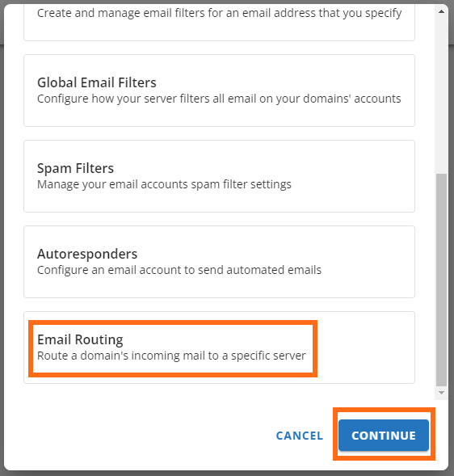This screenshot has height=476, width=454.
Task: Click the scrollbar up arrow
Action: coord(442,11)
